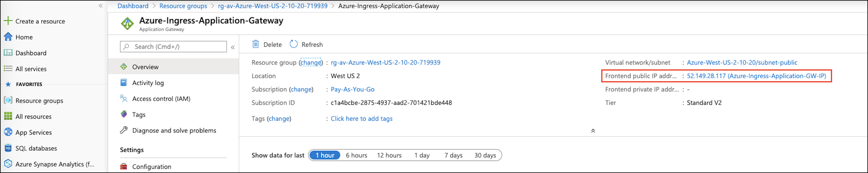Click the Refresh button label
The height and width of the screenshot is (173, 868).
pyautogui.click(x=312, y=45)
